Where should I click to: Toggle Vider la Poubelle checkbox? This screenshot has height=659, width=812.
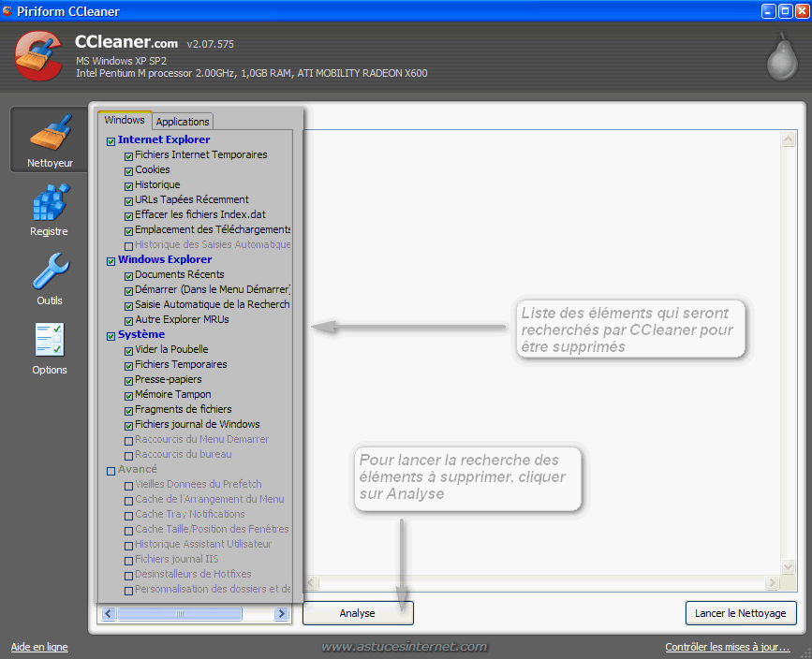(128, 352)
